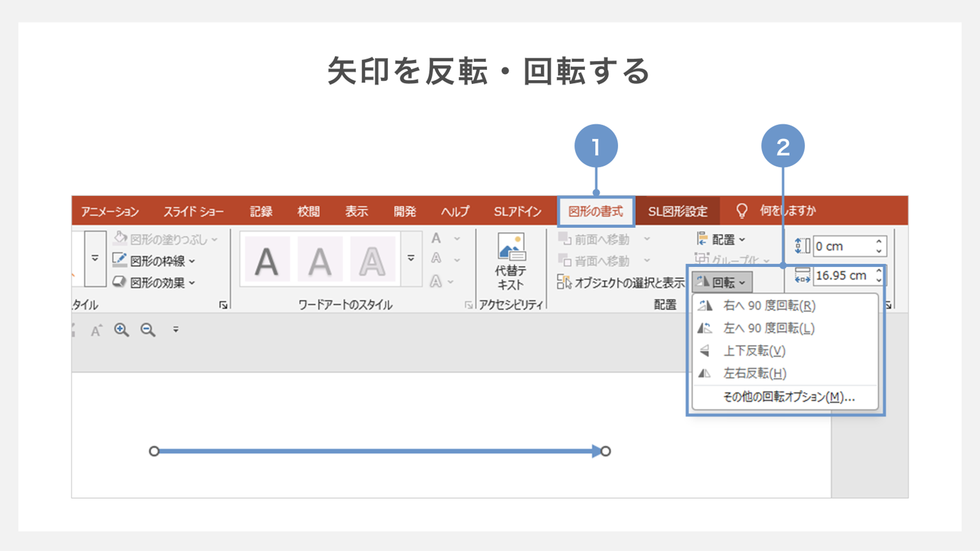980x551 pixels.
Task: Click the shape height icon
Action: point(802,246)
